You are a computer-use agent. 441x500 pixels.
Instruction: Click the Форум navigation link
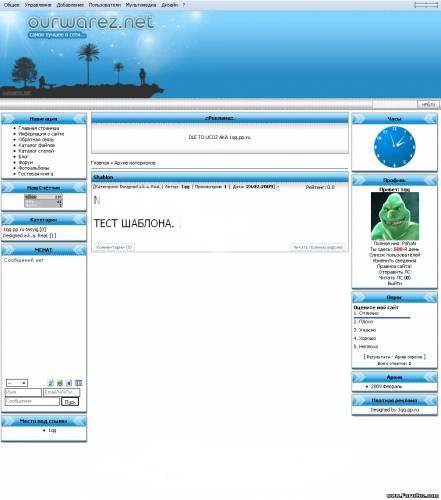26,162
